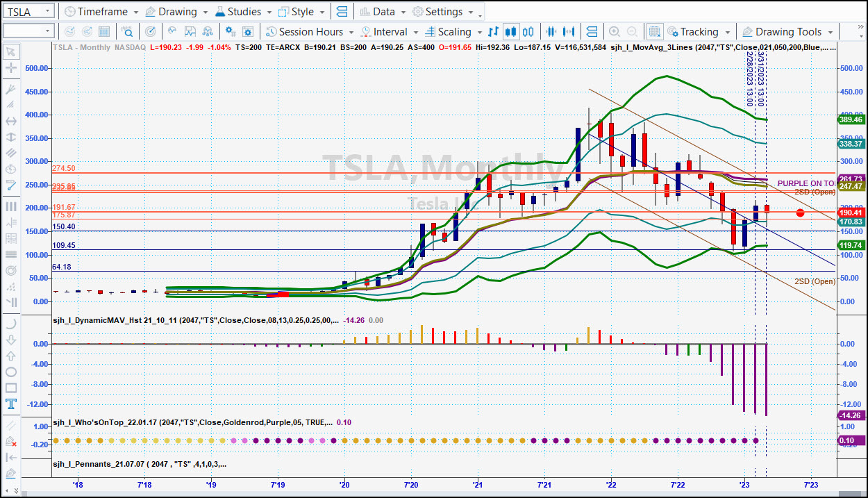
Task: Click the target with arrow icon
Action: (151, 32)
